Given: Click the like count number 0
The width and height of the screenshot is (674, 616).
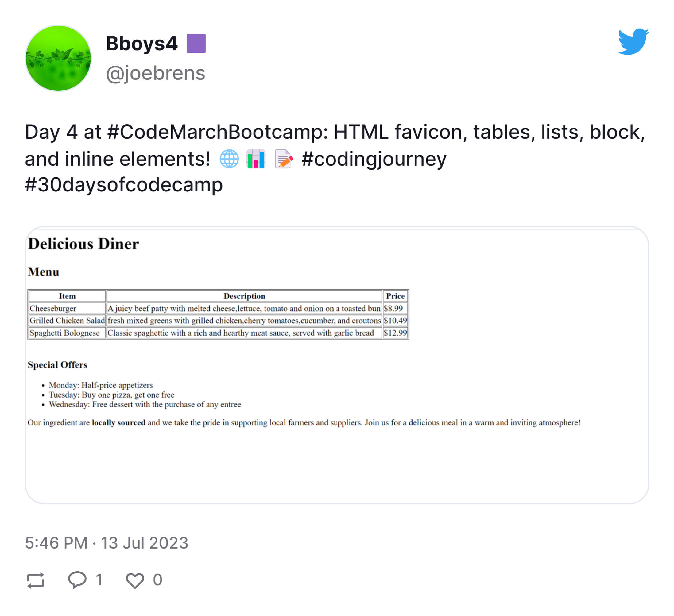Looking at the screenshot, I should pos(157,580).
